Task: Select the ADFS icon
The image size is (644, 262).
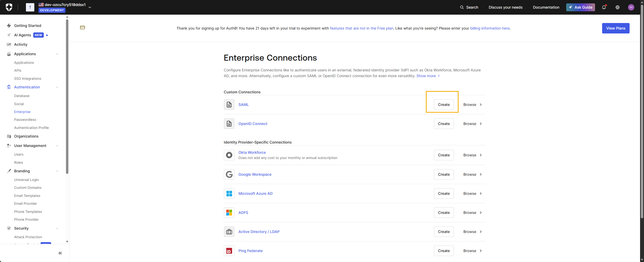Action: click(229, 212)
